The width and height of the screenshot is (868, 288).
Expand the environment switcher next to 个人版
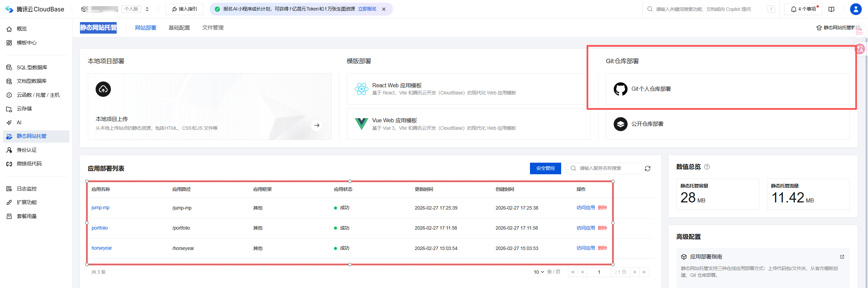(147, 9)
